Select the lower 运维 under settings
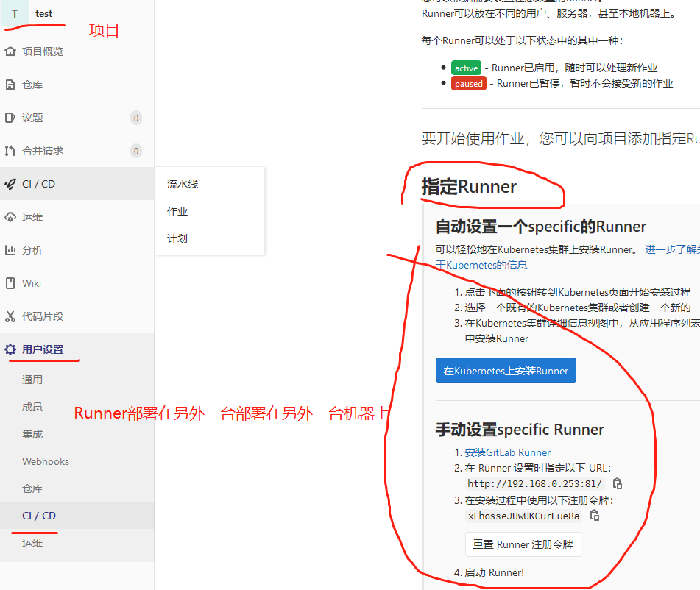Image resolution: width=700 pixels, height=590 pixels. pos(32,543)
